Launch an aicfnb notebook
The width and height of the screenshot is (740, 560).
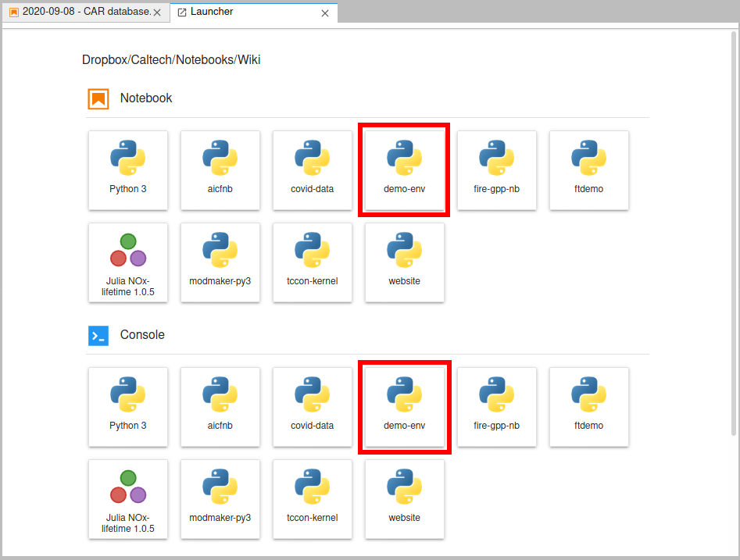click(x=220, y=170)
